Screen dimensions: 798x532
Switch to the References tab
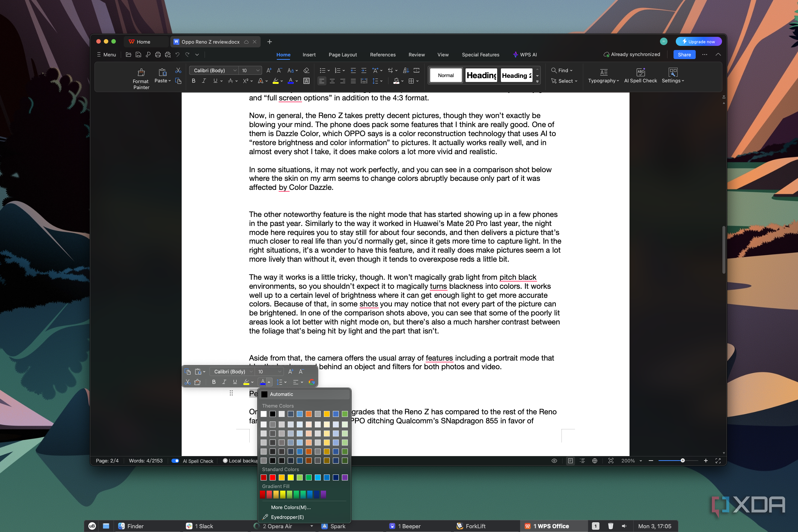pyautogui.click(x=383, y=55)
